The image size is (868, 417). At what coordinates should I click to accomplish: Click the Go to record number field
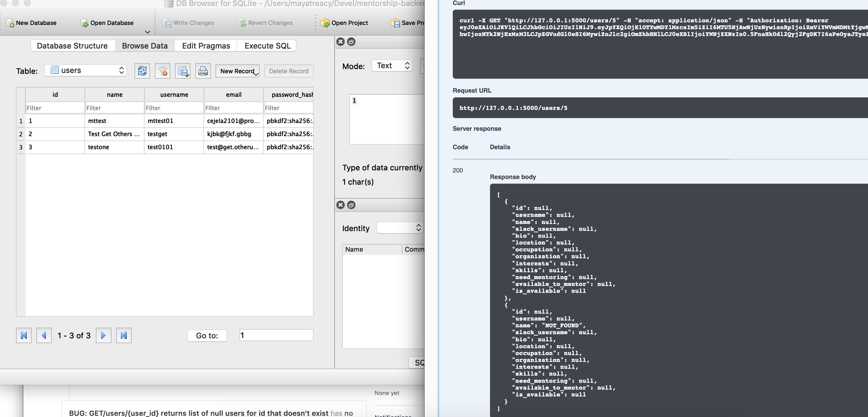click(276, 335)
